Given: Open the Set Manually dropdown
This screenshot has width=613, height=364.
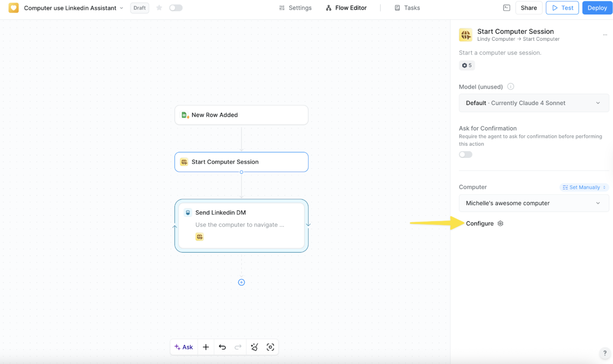Looking at the screenshot, I should [x=584, y=187].
